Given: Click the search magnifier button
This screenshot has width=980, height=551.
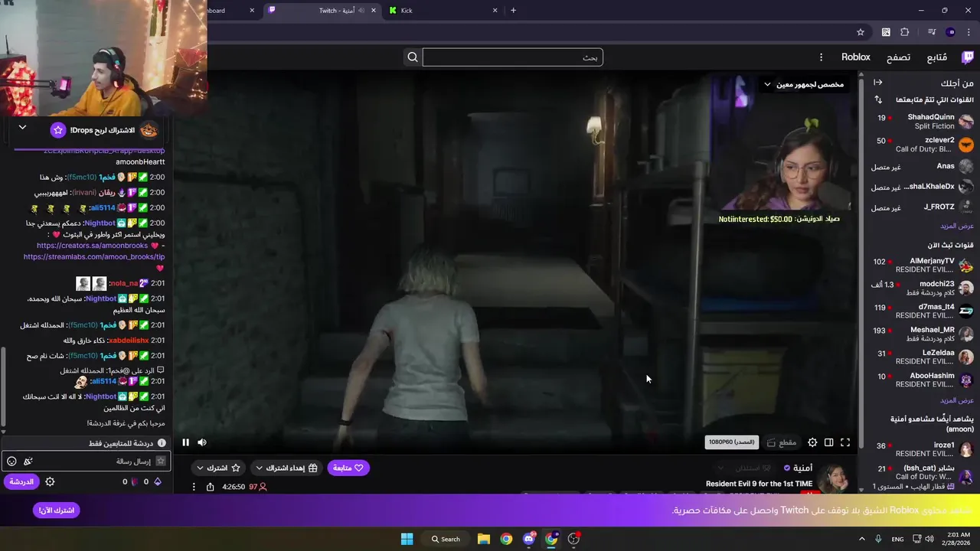Looking at the screenshot, I should coord(413,57).
